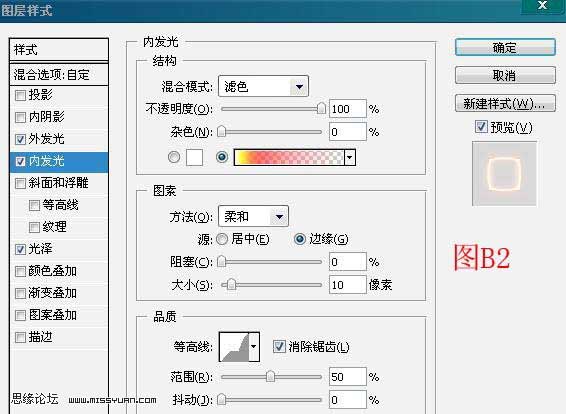
Task: Open the 混合模式 blend mode dropdown
Action: (x=263, y=86)
